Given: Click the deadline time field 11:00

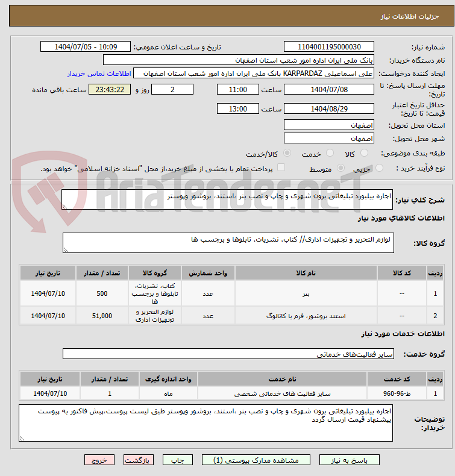Looking at the screenshot, I should pos(238,90).
